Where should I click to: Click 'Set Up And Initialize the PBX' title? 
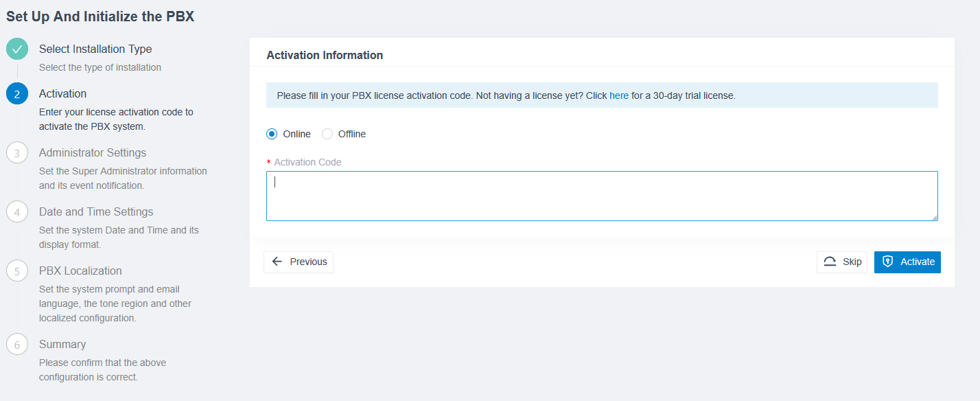point(100,16)
